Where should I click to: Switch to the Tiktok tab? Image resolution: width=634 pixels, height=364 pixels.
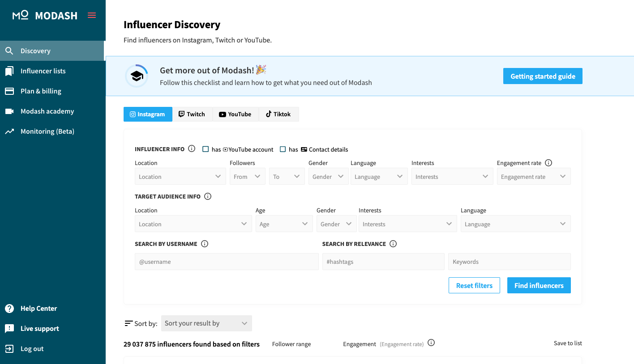coord(278,114)
